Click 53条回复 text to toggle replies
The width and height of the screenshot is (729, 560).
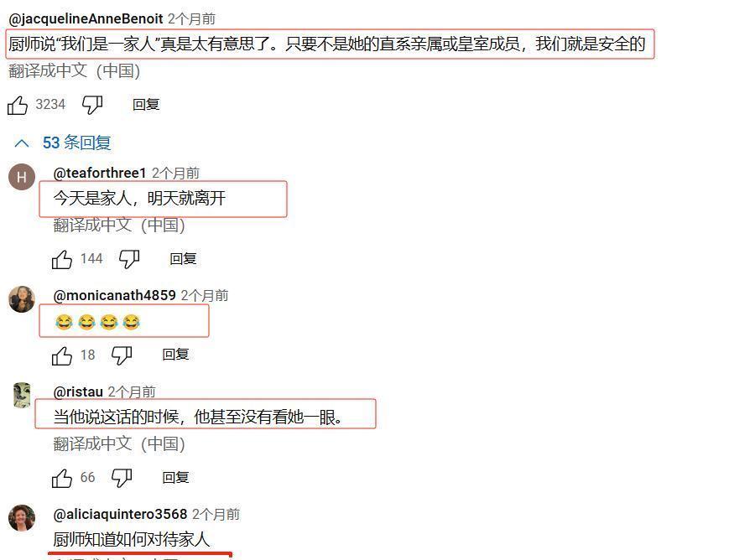(x=76, y=143)
